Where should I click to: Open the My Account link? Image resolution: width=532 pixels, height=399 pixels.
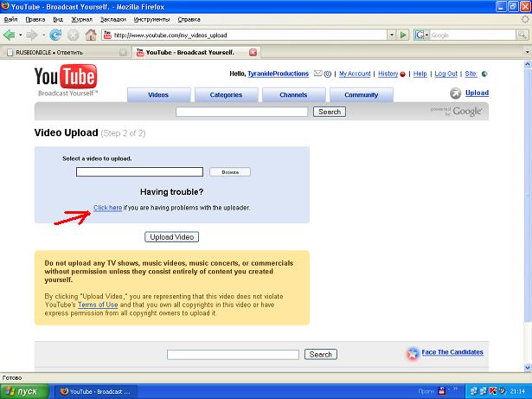tap(355, 74)
